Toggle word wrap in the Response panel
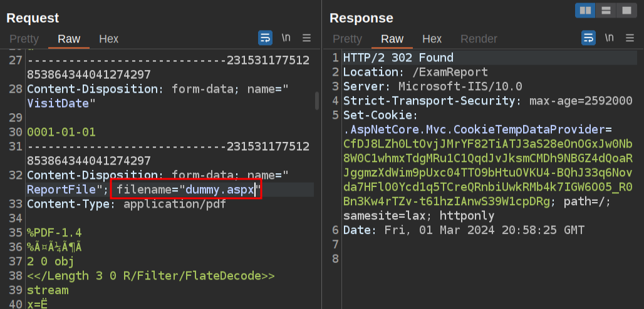This screenshot has width=644, height=309. pyautogui.click(x=588, y=38)
